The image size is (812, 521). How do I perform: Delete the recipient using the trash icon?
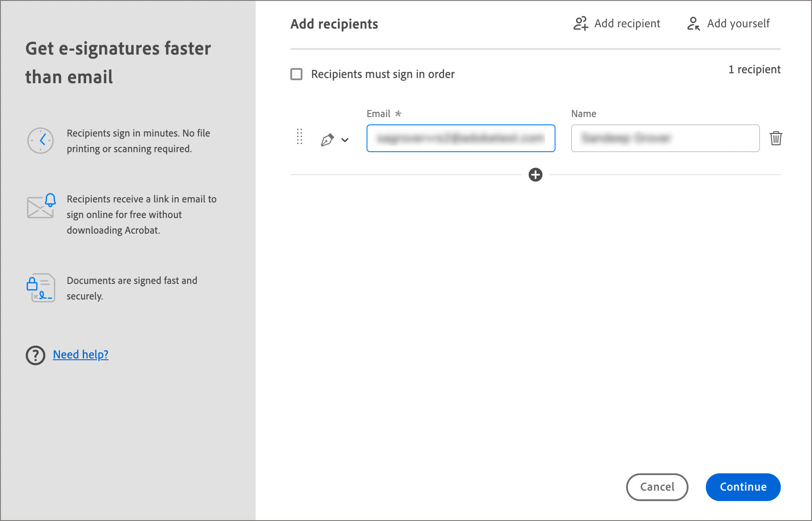776,138
